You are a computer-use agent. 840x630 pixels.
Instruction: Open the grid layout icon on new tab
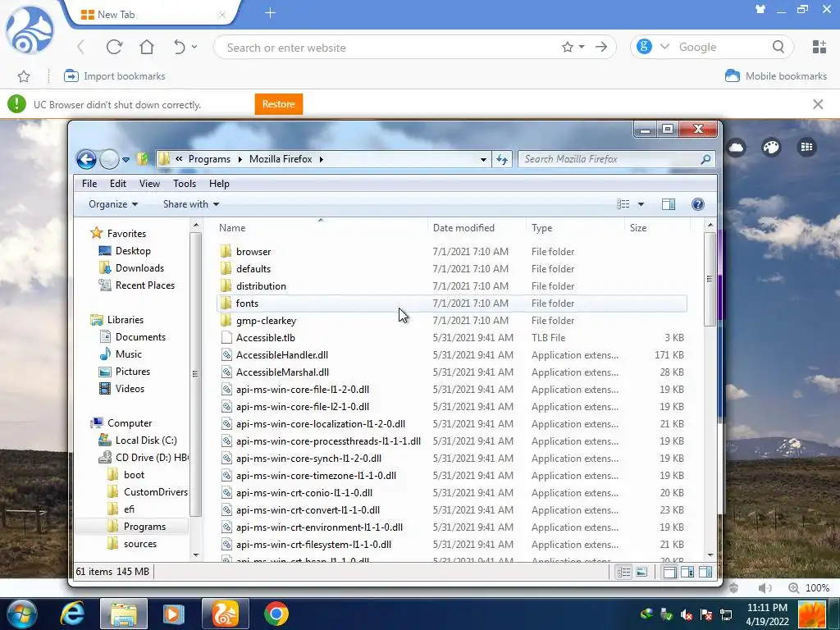[807, 147]
